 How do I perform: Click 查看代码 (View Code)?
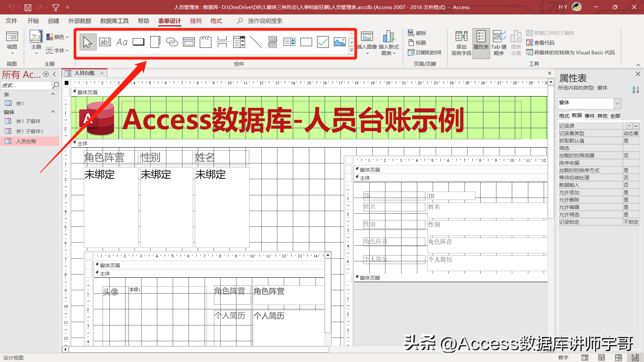(540, 43)
